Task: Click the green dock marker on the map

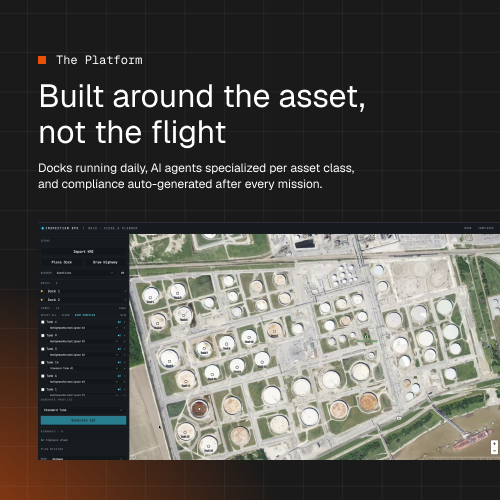Action: click(x=366, y=337)
